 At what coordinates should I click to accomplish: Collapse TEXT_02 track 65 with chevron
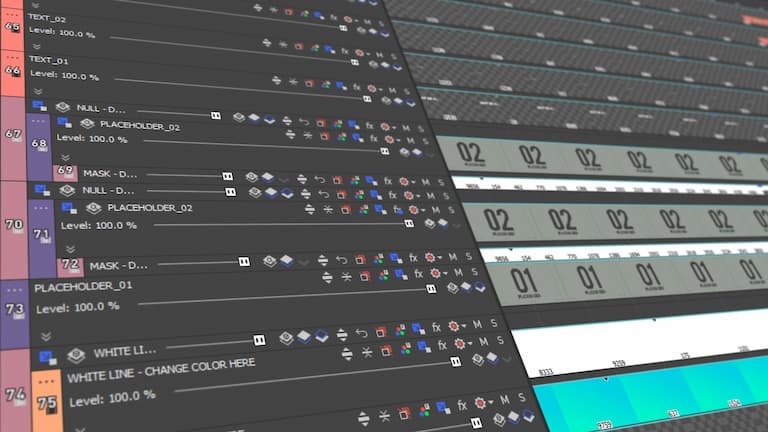36,47
